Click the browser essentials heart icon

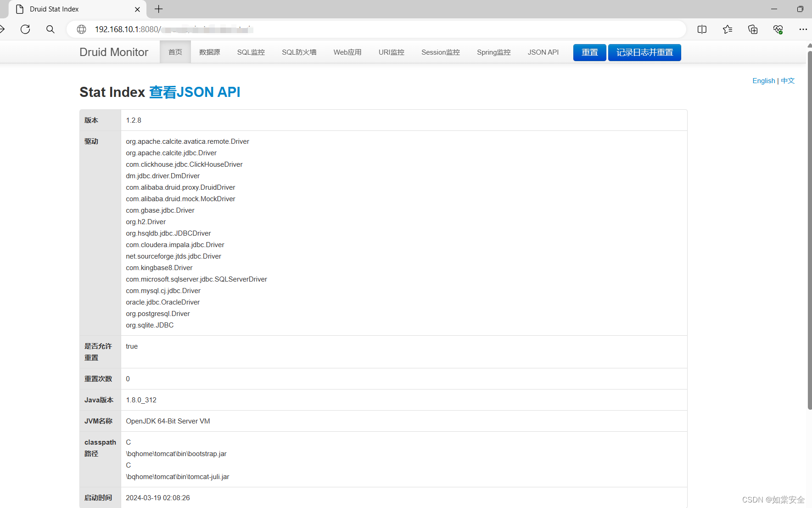778,29
